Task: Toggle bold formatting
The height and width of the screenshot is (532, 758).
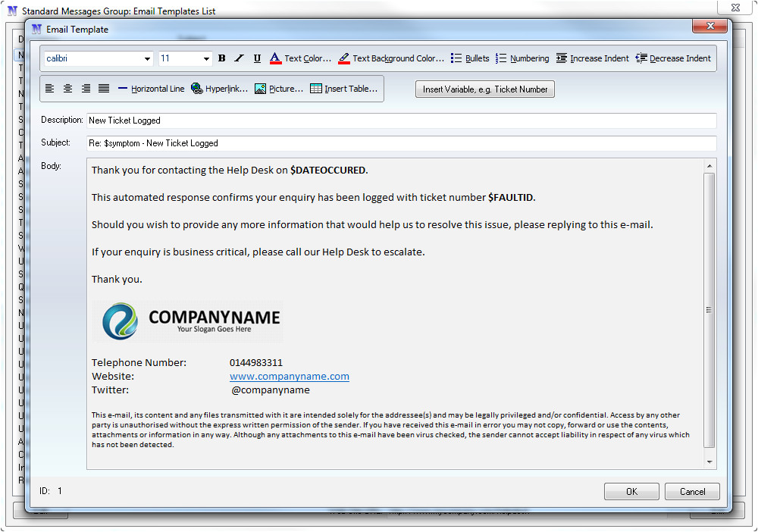Action: point(221,58)
